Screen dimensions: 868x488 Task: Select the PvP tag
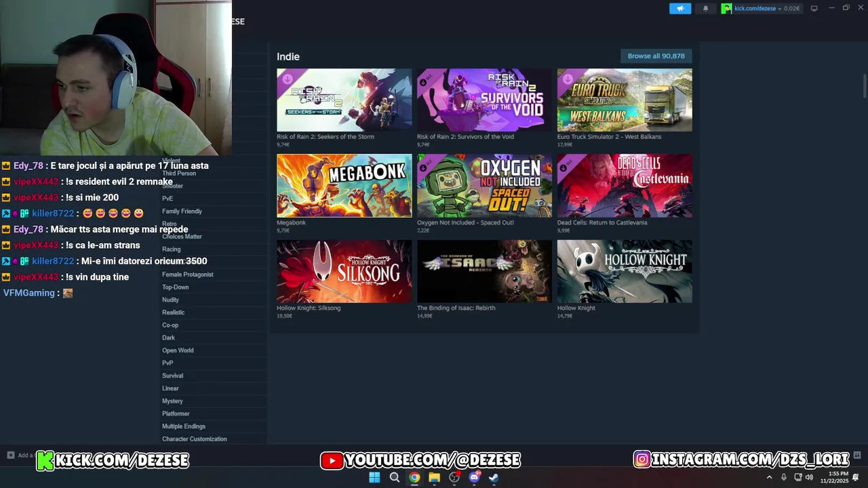point(167,363)
